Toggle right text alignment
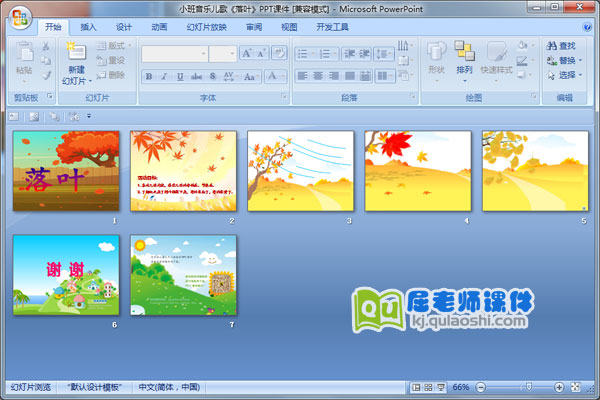600x400 pixels. tap(334, 76)
